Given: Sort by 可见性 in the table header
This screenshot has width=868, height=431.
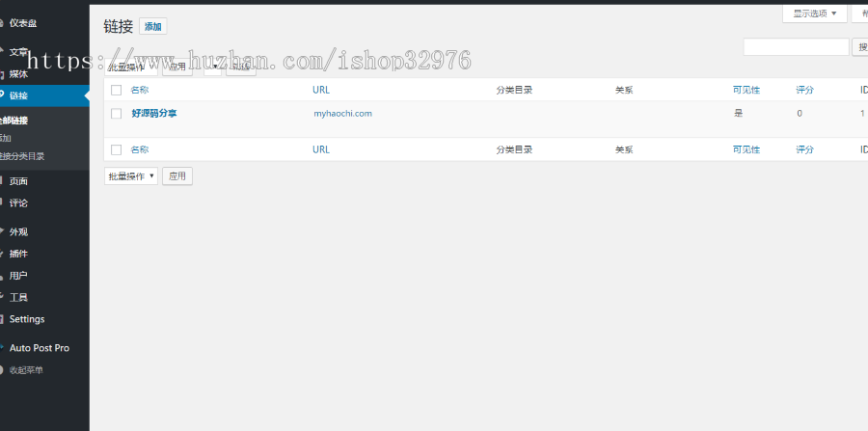Looking at the screenshot, I should pyautogui.click(x=746, y=91).
